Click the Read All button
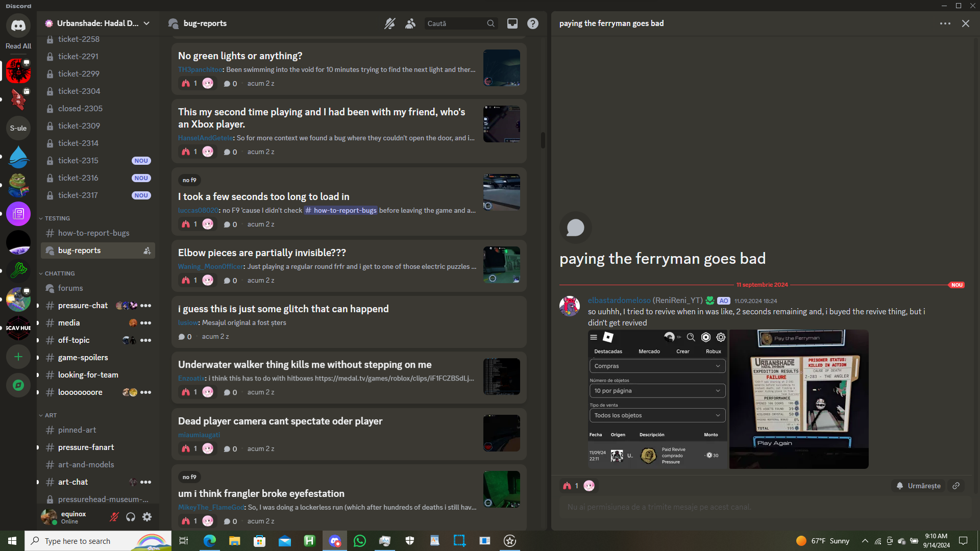Image resolution: width=980 pixels, height=551 pixels. (18, 46)
